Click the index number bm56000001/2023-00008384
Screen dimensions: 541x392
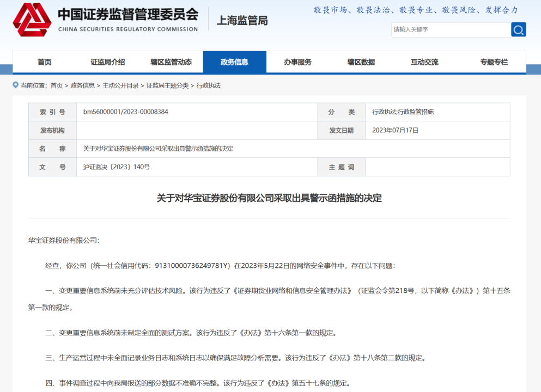[125, 112]
